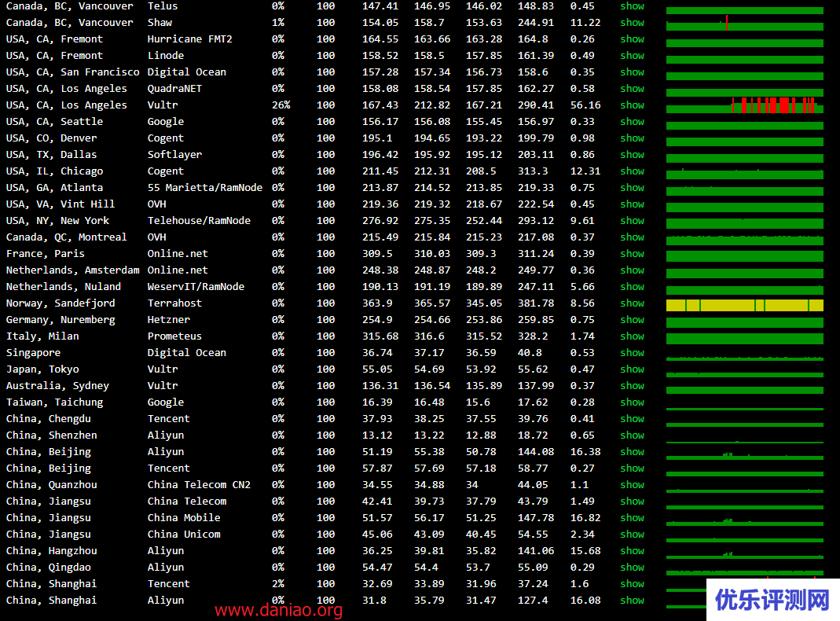Screen dimensions: 840x621
Task: Select 'Prometeus' provider text
Action: pyautogui.click(x=174, y=336)
